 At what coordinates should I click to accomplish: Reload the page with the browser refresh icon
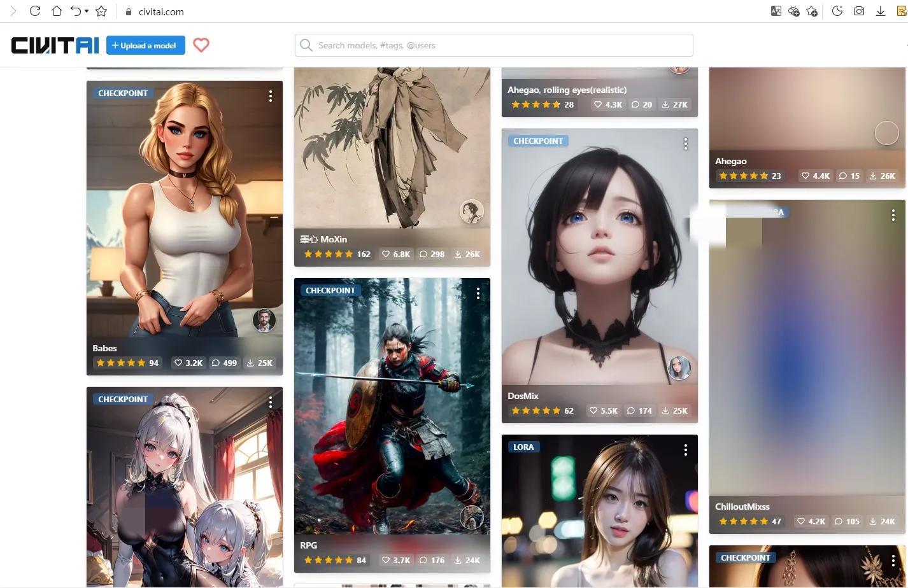pyautogui.click(x=35, y=11)
